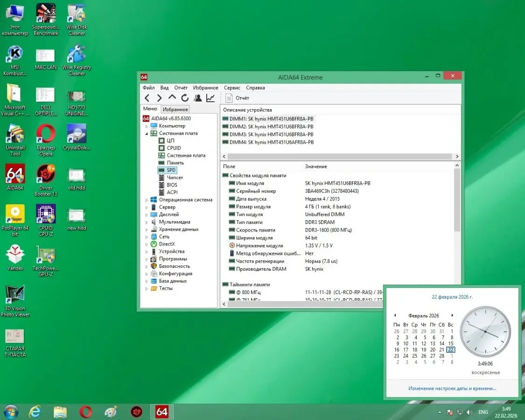
Task: Click the volume icon in system tray
Action: pyautogui.click(x=469, y=412)
